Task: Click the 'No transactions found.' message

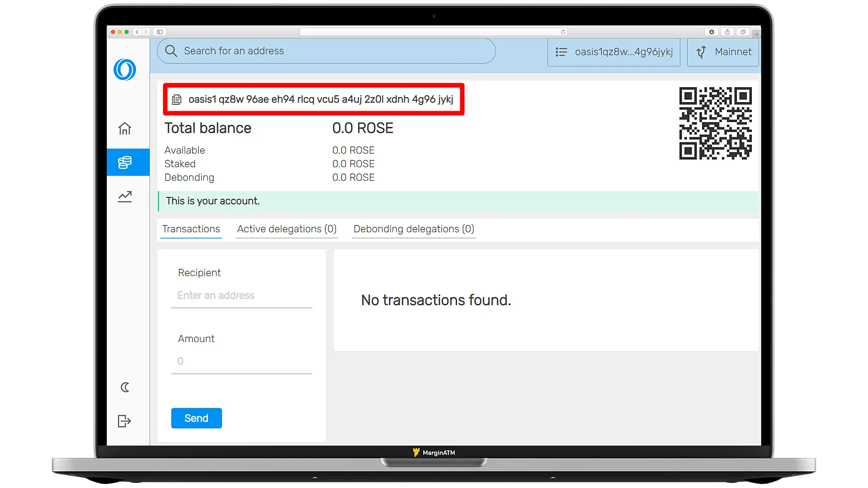Action: point(436,300)
